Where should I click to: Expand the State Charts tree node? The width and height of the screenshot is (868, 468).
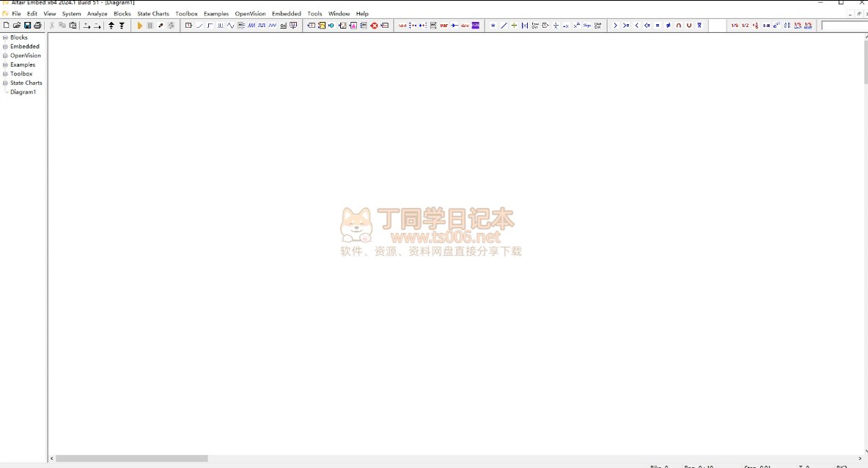pos(5,83)
